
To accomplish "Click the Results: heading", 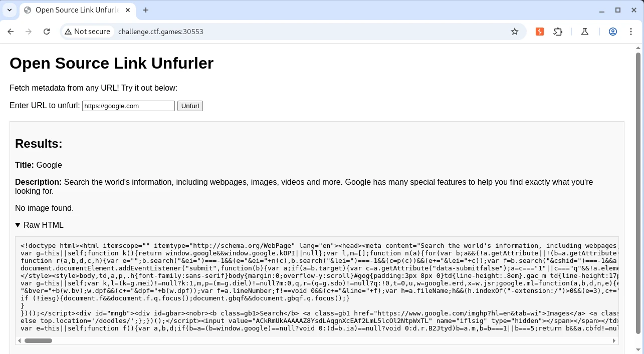I will (39, 144).
